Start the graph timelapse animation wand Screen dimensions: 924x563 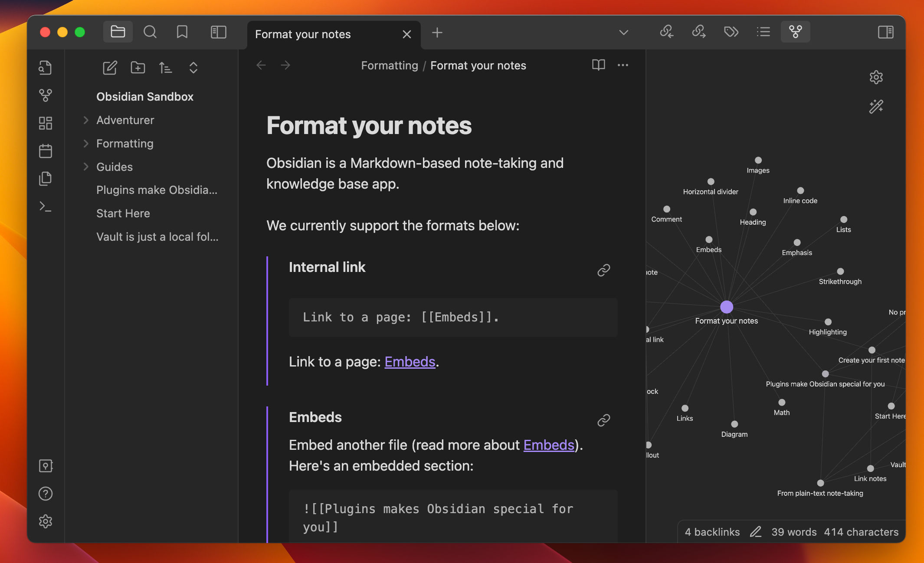(x=876, y=106)
